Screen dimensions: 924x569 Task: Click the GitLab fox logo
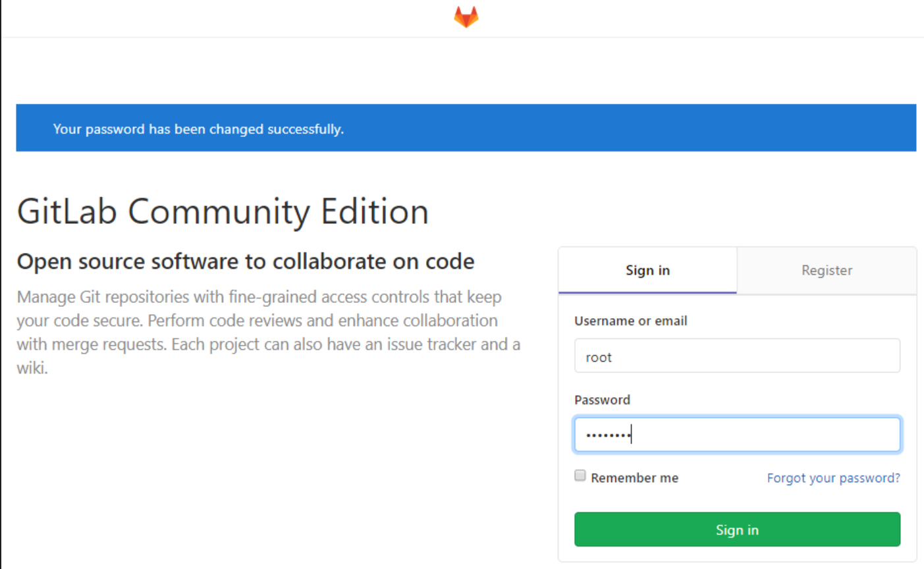pos(466,17)
